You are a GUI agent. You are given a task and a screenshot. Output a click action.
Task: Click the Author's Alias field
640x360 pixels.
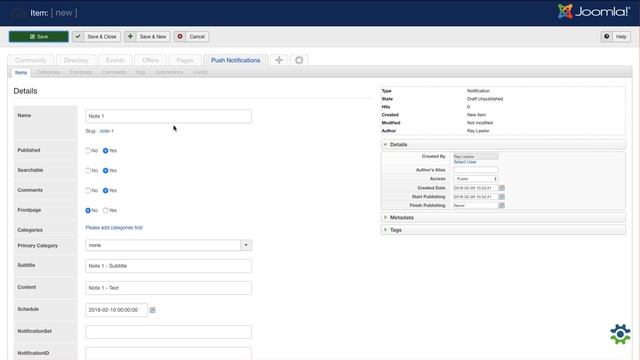click(x=476, y=170)
